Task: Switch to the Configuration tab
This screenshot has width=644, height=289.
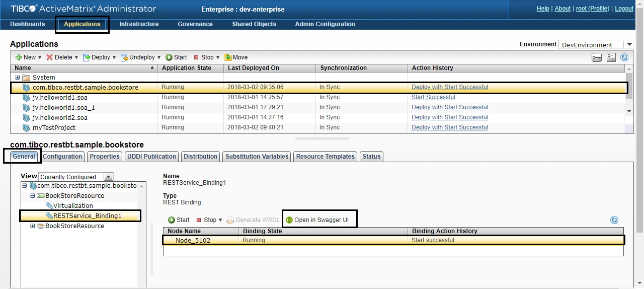Action: [62, 157]
